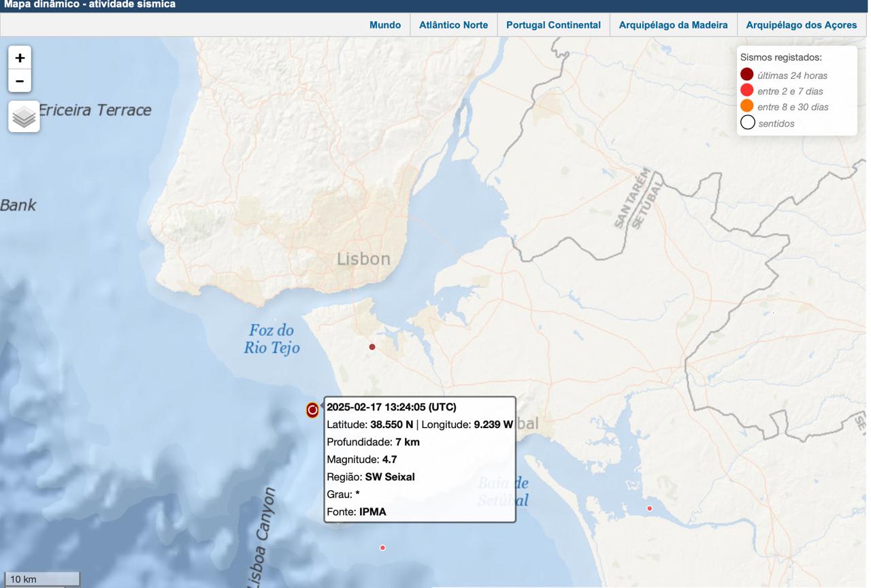Select the dark red marker south of Lisbon

[372, 347]
